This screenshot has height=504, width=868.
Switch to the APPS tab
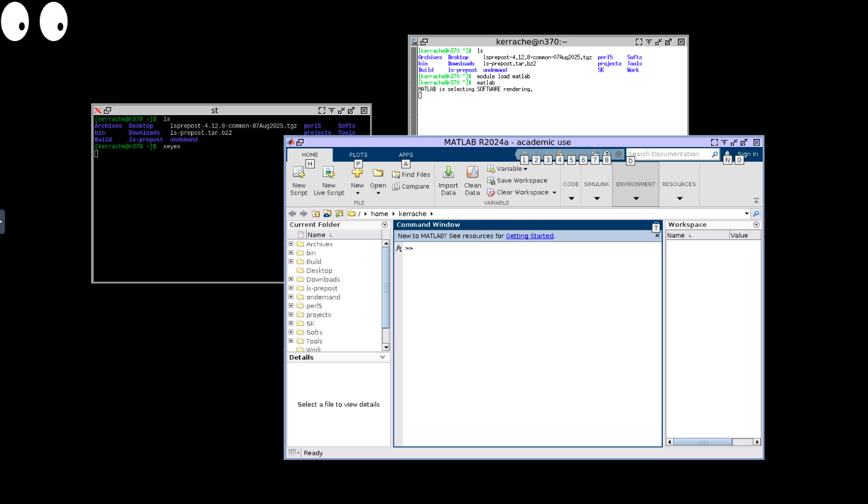pos(406,155)
